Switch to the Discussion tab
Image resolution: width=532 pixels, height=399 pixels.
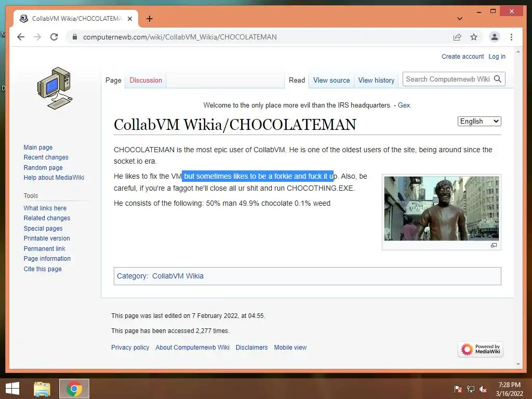pos(145,81)
